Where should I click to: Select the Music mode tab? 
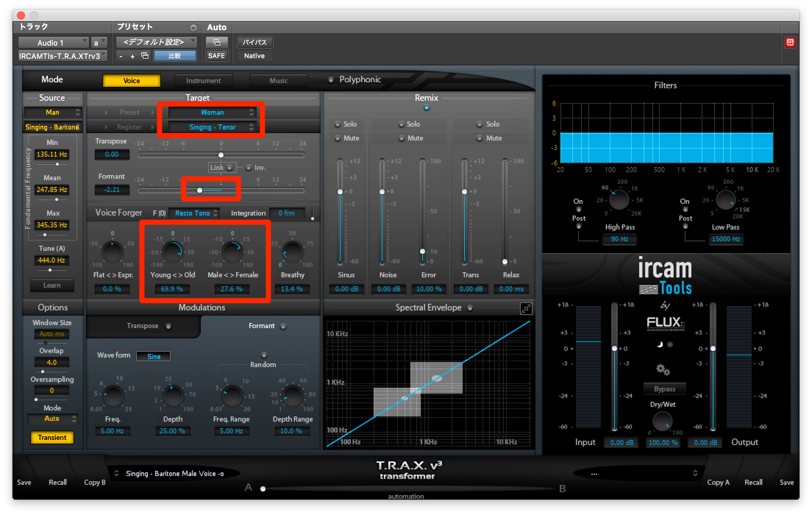tap(278, 81)
